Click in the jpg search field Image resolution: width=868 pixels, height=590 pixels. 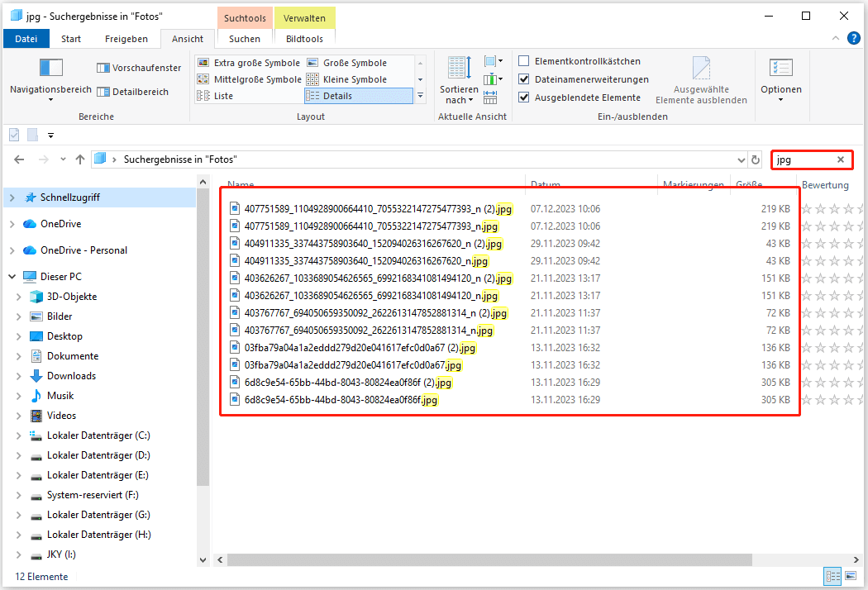tap(804, 160)
